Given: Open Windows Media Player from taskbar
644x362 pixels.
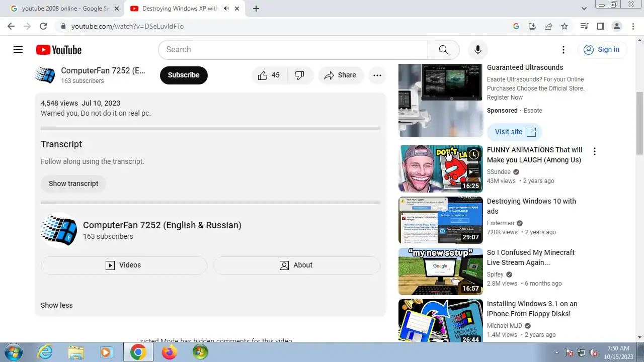Looking at the screenshot, I should coord(107,352).
